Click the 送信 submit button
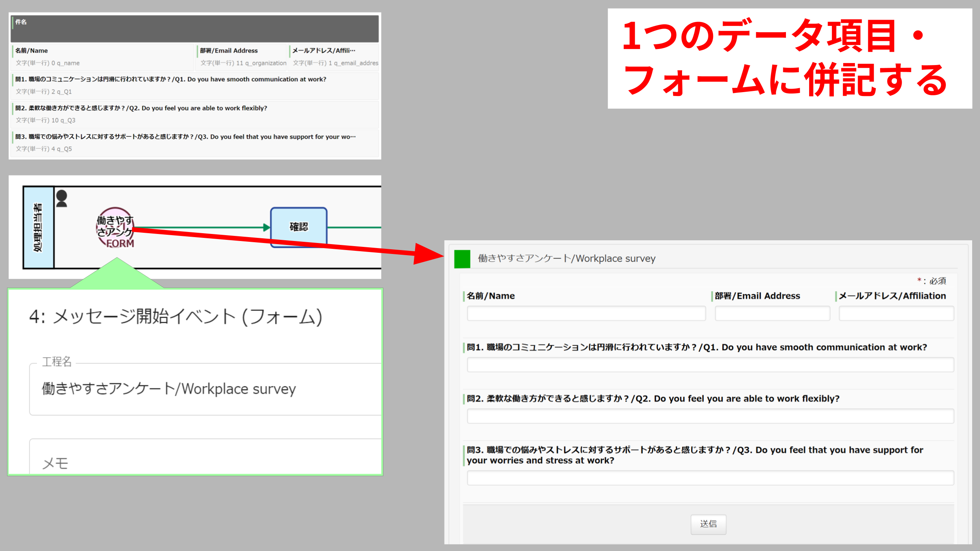 [x=708, y=524]
